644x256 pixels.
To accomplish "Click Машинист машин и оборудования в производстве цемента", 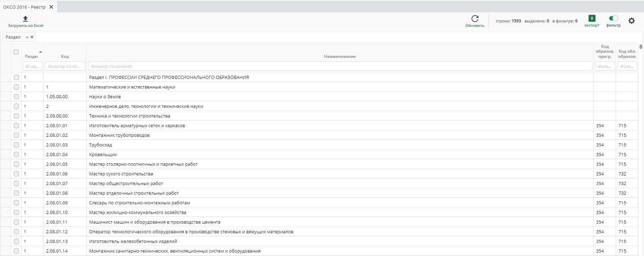I will (x=155, y=222).
